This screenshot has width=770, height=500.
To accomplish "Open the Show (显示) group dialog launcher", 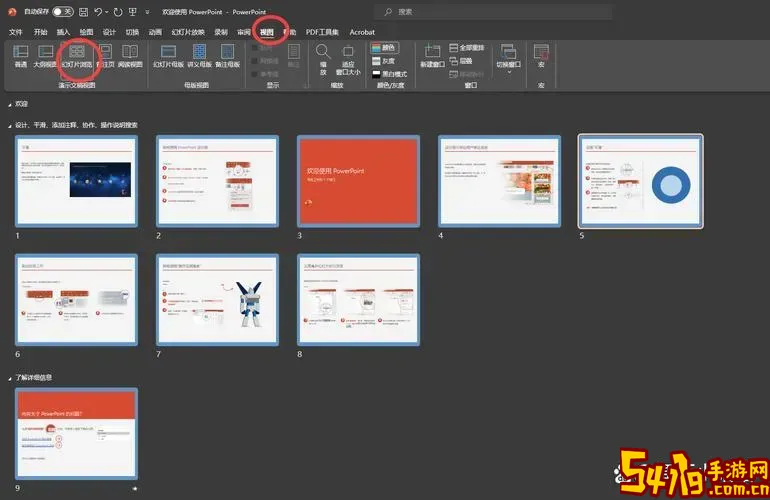I will pyautogui.click(x=305, y=85).
